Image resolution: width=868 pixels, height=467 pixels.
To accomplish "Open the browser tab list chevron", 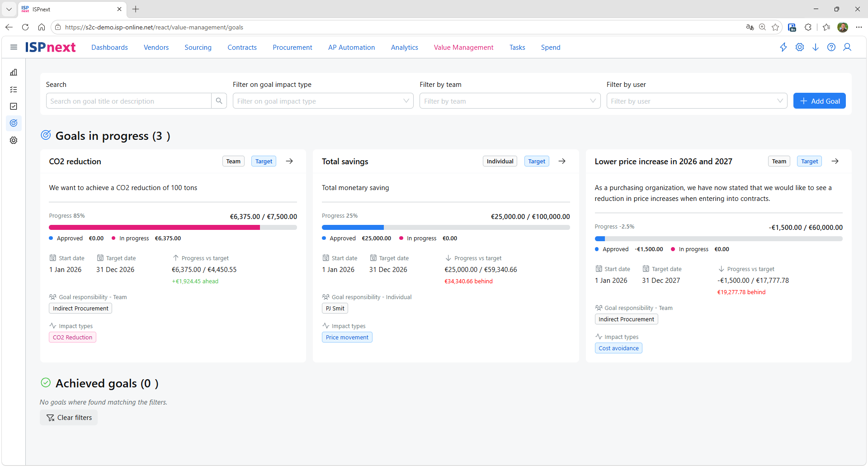I will pos(9,9).
